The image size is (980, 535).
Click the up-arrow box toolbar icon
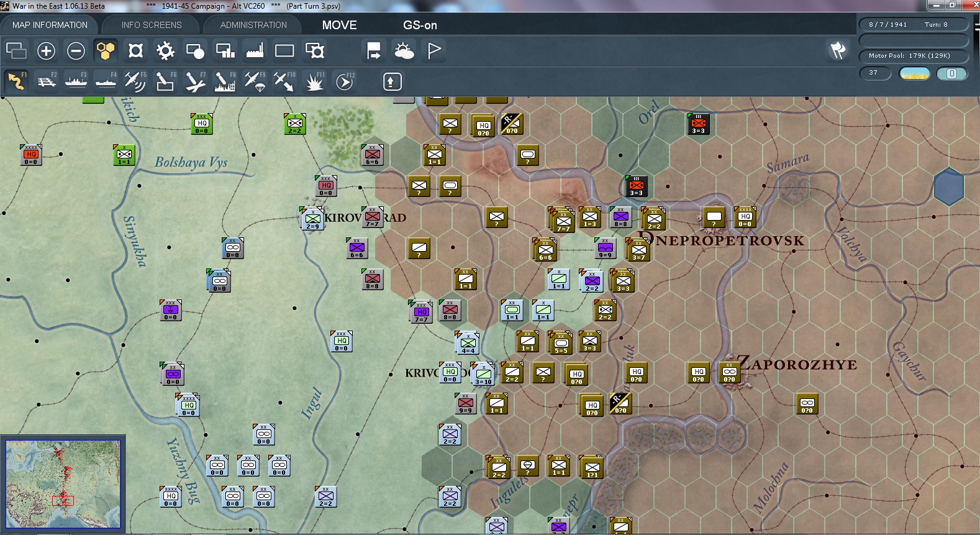(x=392, y=81)
